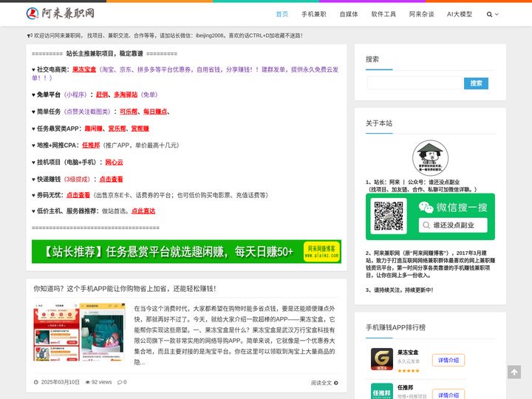
Task: Open the 阿来杂谈 menu item
Action: tap(421, 14)
